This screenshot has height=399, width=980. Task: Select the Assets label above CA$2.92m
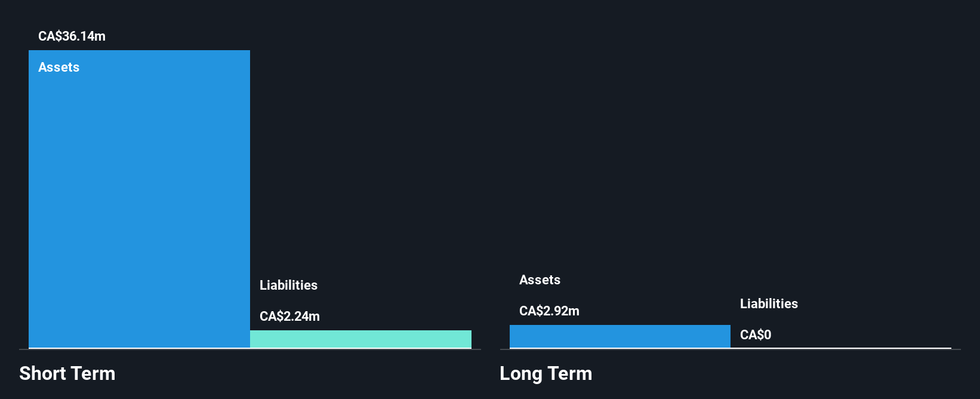tap(540, 280)
